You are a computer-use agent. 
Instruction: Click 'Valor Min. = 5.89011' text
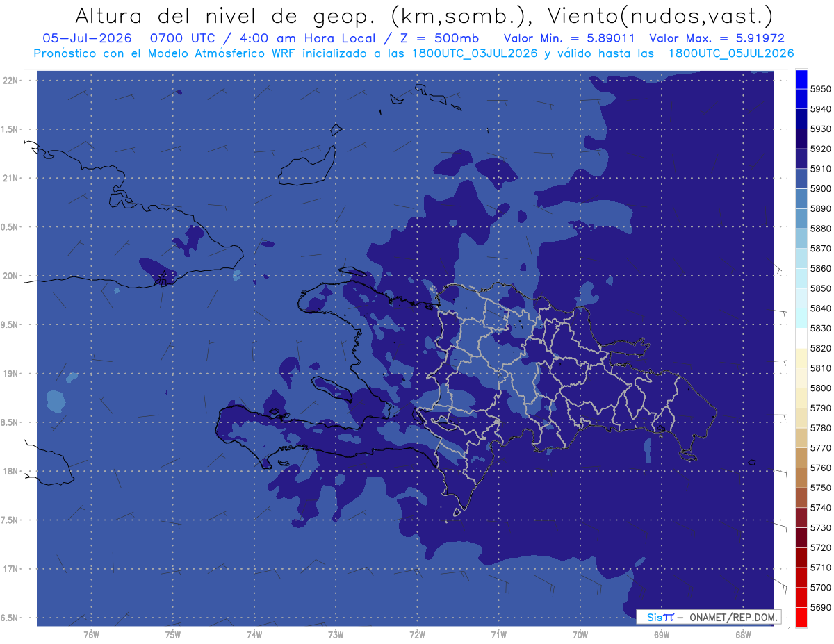pos(569,38)
